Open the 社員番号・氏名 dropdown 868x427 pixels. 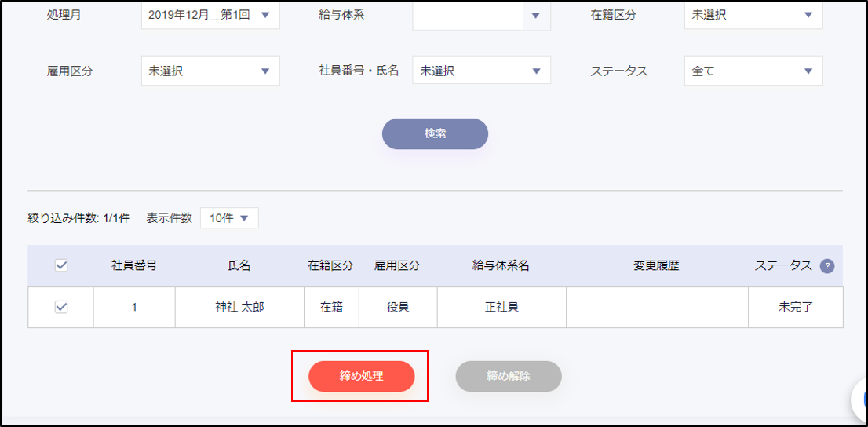click(x=481, y=71)
